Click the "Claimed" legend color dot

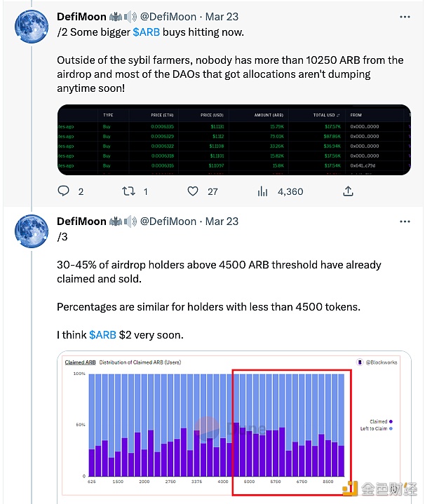[391, 421]
